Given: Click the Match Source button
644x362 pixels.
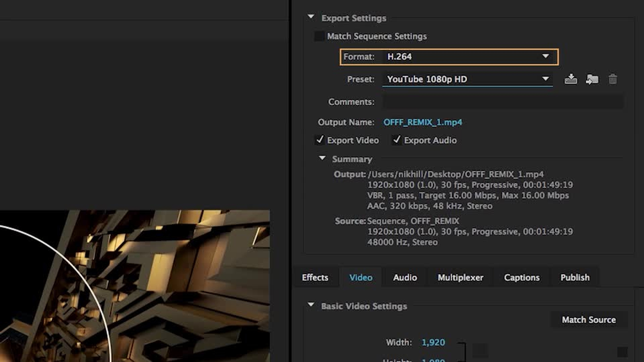Looking at the screenshot, I should [589, 320].
